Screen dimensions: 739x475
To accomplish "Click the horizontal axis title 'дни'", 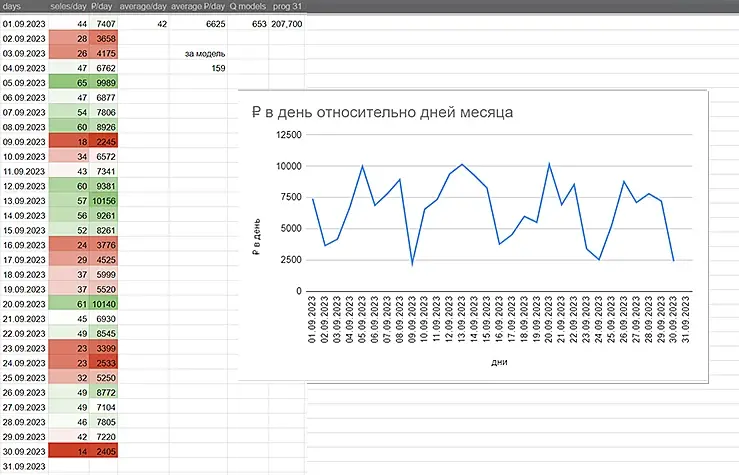I will pos(499,362).
